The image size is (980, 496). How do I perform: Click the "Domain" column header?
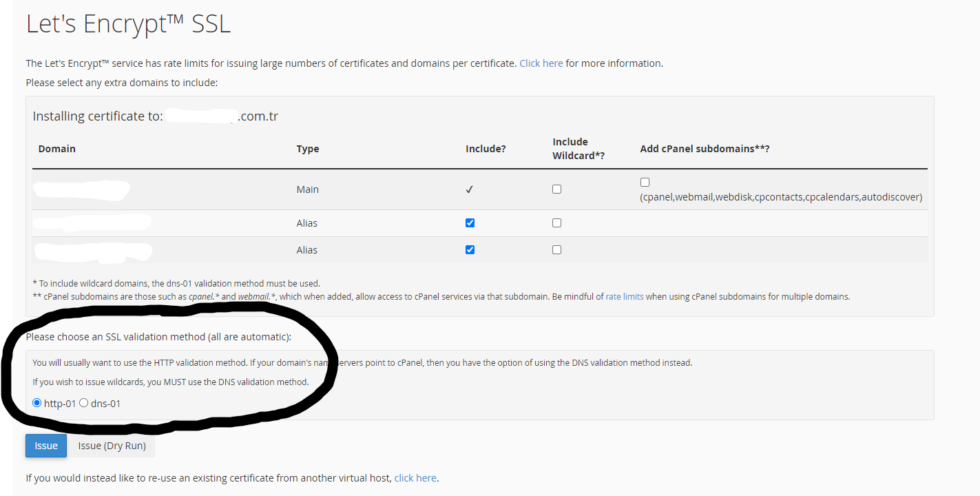pyautogui.click(x=57, y=149)
